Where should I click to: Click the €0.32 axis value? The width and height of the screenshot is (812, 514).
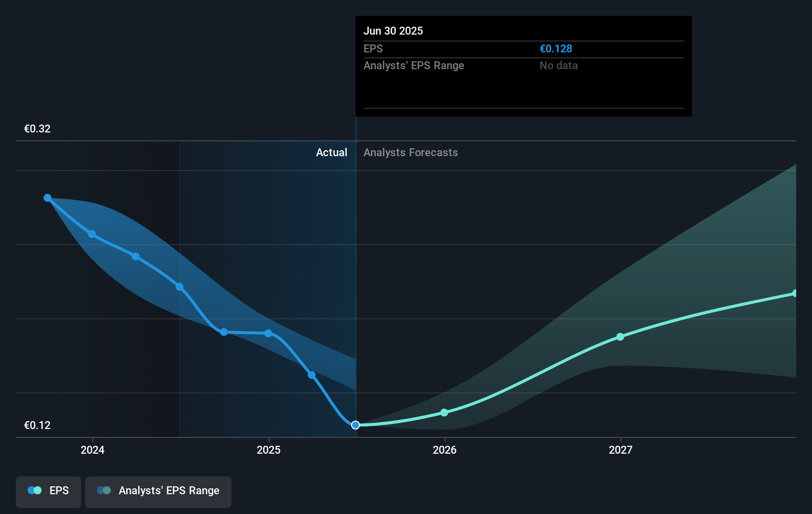click(x=38, y=128)
